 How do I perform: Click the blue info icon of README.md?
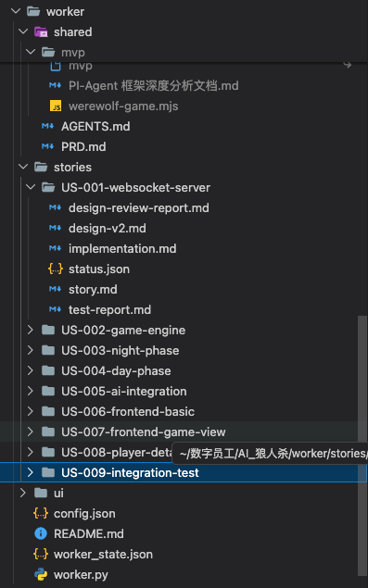click(41, 533)
